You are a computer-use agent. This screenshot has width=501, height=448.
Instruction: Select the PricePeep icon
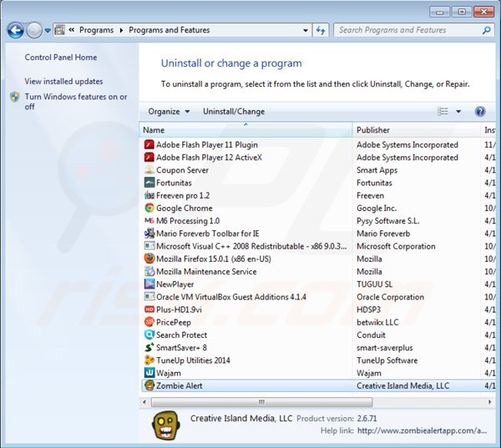pyautogui.click(x=149, y=322)
